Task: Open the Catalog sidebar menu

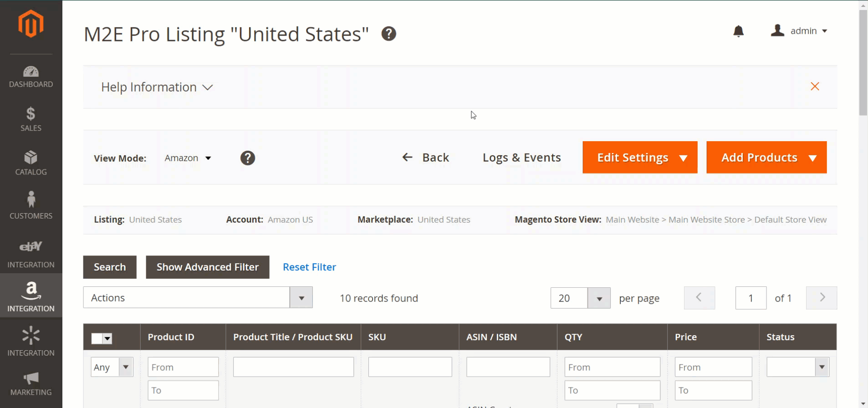Action: (x=31, y=163)
